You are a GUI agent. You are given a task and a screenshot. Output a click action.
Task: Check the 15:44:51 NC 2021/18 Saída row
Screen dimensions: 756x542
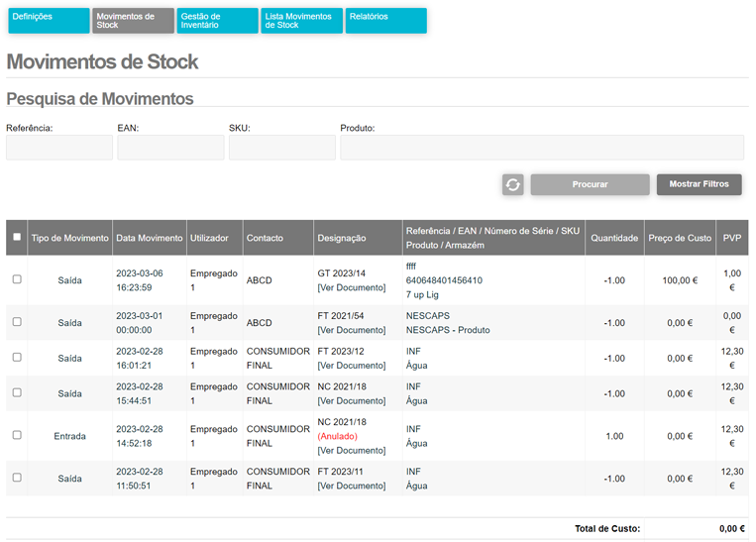click(x=17, y=392)
